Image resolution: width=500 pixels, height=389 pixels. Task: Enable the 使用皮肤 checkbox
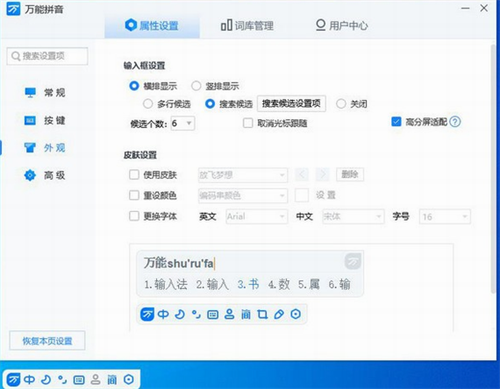pyautogui.click(x=134, y=175)
